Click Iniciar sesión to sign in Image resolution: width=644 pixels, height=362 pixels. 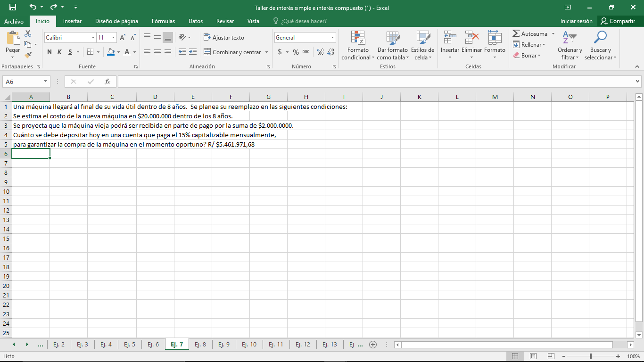coord(576,21)
